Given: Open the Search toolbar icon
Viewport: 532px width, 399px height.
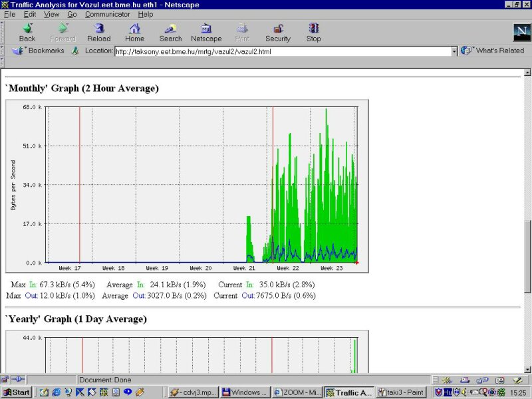Looking at the screenshot, I should pos(170,32).
